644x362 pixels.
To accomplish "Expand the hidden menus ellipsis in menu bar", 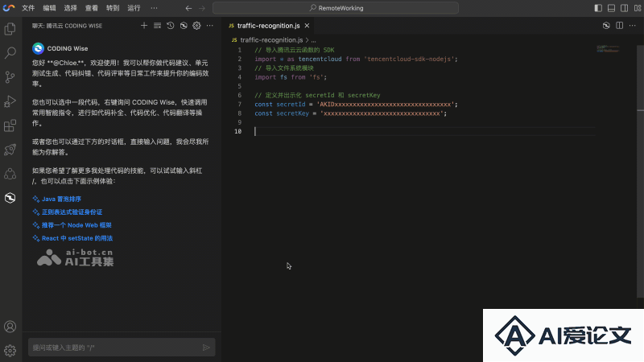I will click(154, 8).
